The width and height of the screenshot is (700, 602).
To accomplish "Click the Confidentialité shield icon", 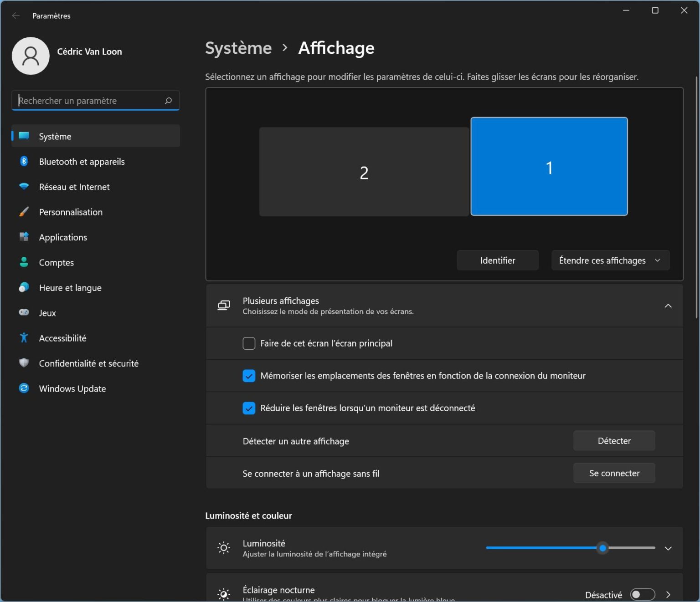I will (24, 363).
